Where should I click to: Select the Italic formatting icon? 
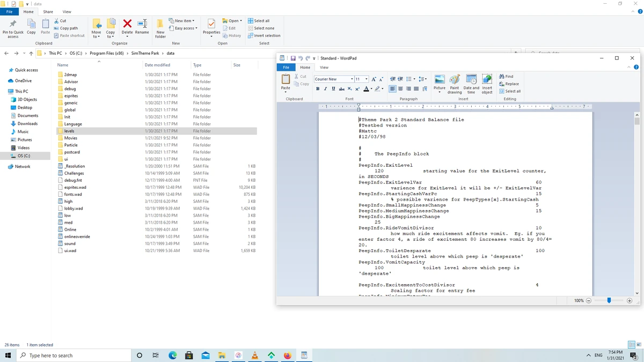pyautogui.click(x=325, y=88)
